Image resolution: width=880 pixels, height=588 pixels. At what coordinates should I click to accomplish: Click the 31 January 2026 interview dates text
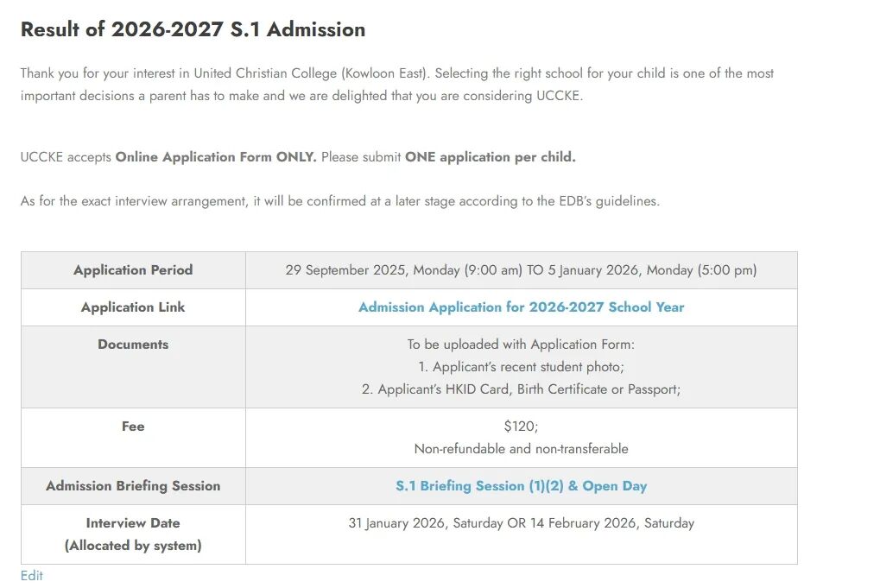pyautogui.click(x=521, y=523)
